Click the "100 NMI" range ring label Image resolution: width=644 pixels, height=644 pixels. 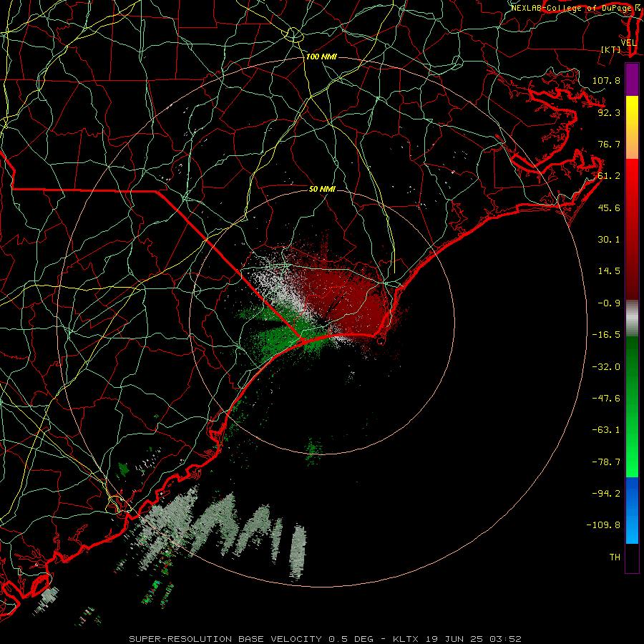coord(321,57)
